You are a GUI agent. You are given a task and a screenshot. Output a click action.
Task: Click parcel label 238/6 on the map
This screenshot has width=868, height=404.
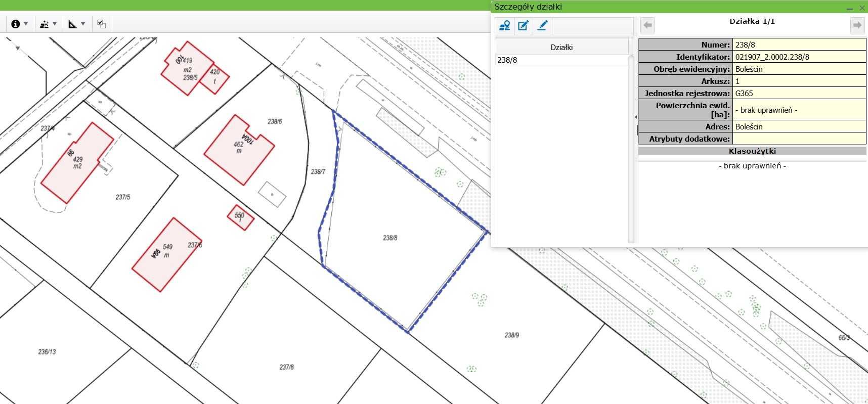tap(275, 121)
